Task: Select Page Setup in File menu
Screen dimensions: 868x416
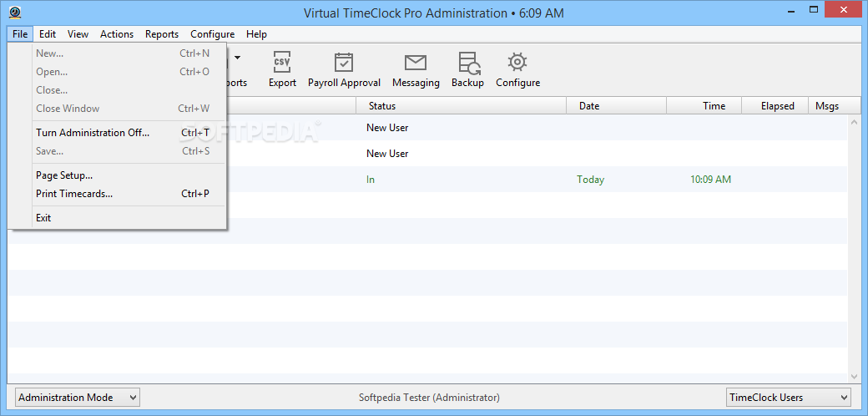Action: click(64, 175)
